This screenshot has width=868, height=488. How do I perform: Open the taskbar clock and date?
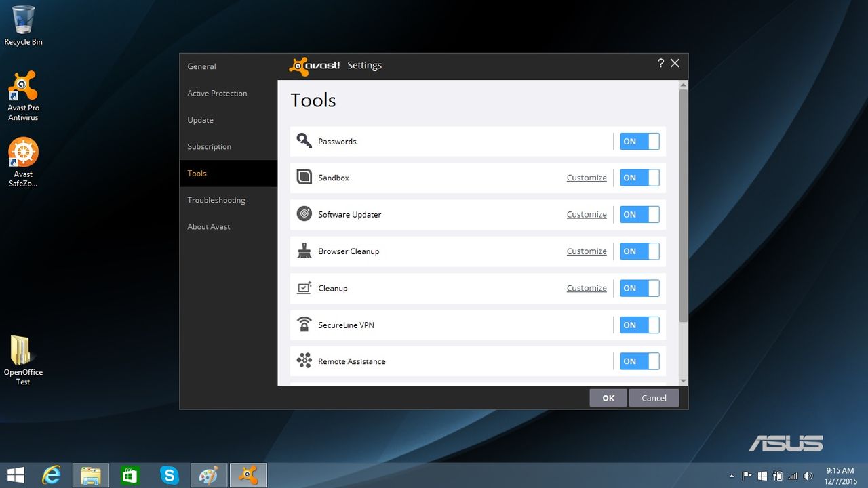[840, 475]
